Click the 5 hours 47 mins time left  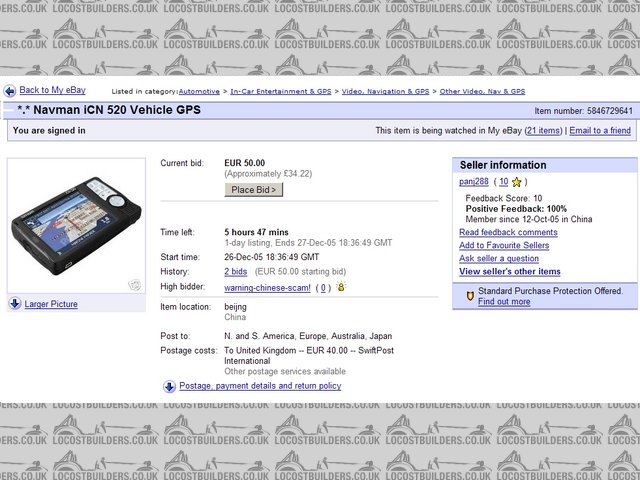click(256, 232)
